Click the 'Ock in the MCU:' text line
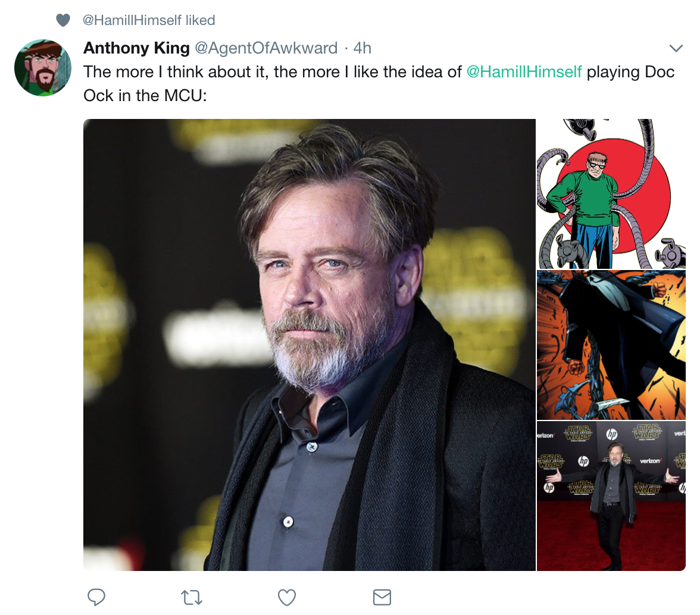 pyautogui.click(x=145, y=95)
